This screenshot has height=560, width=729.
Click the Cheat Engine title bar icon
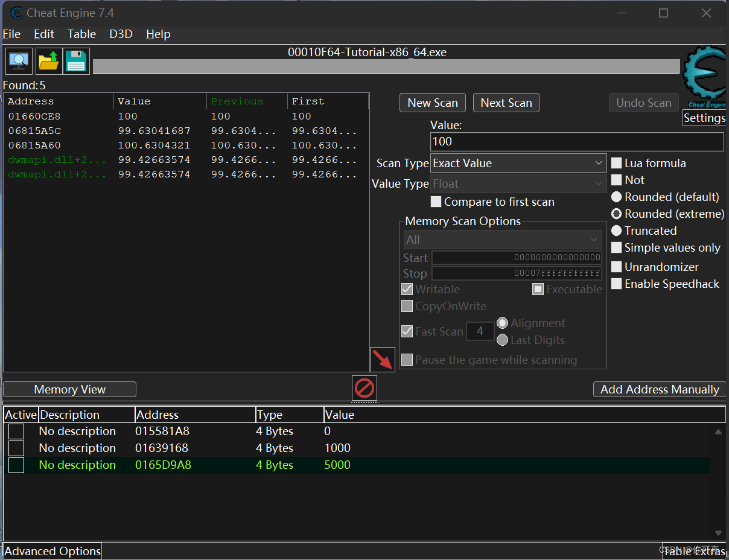click(x=16, y=13)
